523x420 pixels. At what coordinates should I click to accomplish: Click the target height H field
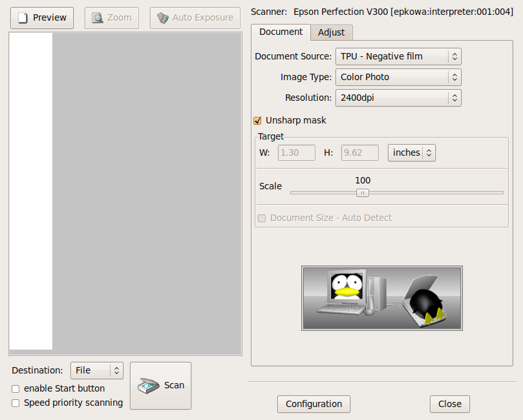click(360, 153)
